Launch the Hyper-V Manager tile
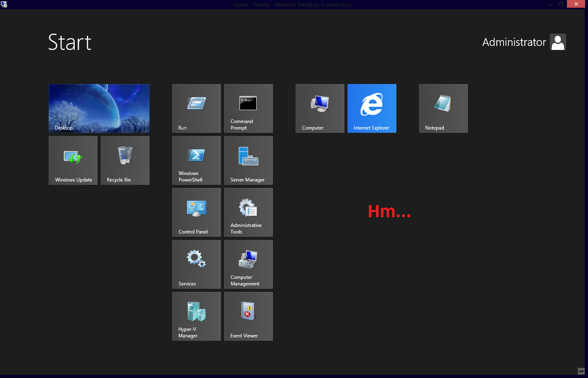588x378 pixels. [x=197, y=316]
